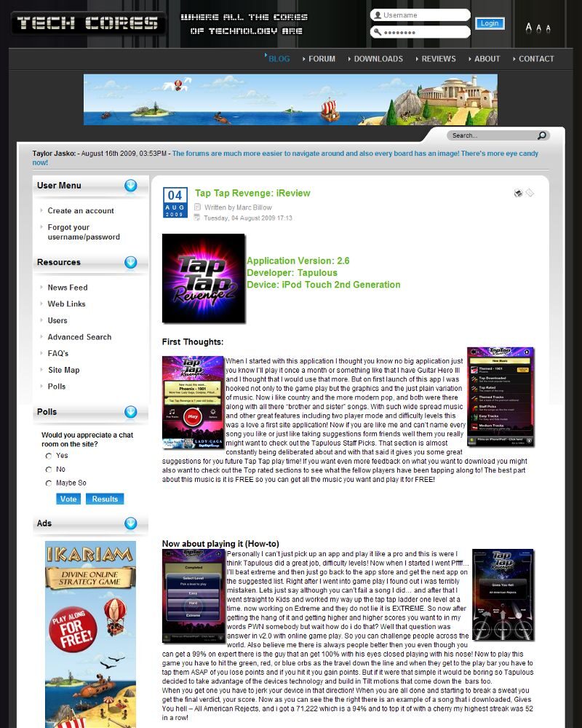Collapse the Polls panel arrow
Viewport: 582px width, 728px height.
(131, 412)
